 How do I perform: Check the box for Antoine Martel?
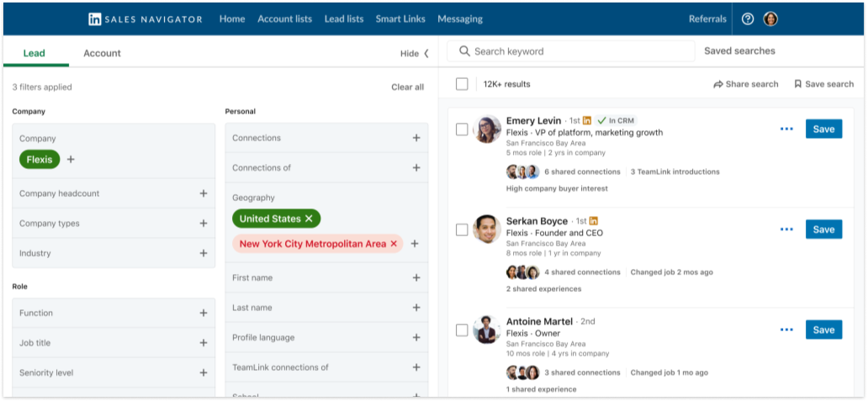462,330
